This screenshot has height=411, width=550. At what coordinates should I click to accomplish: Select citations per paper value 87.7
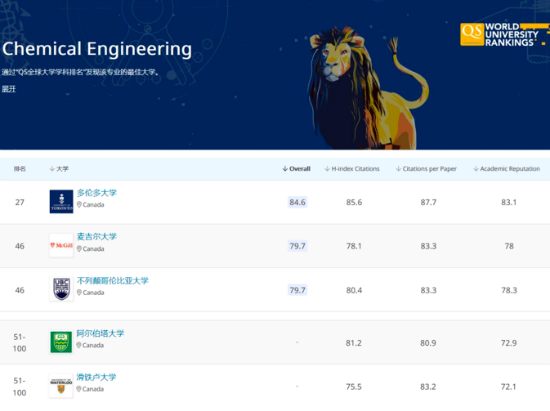tap(429, 202)
